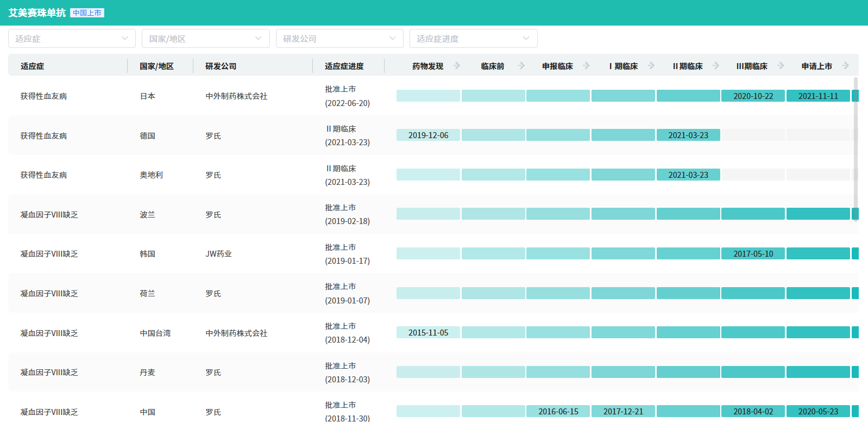Select the 2020-10-22 III期临床 progress bar

pyautogui.click(x=753, y=96)
